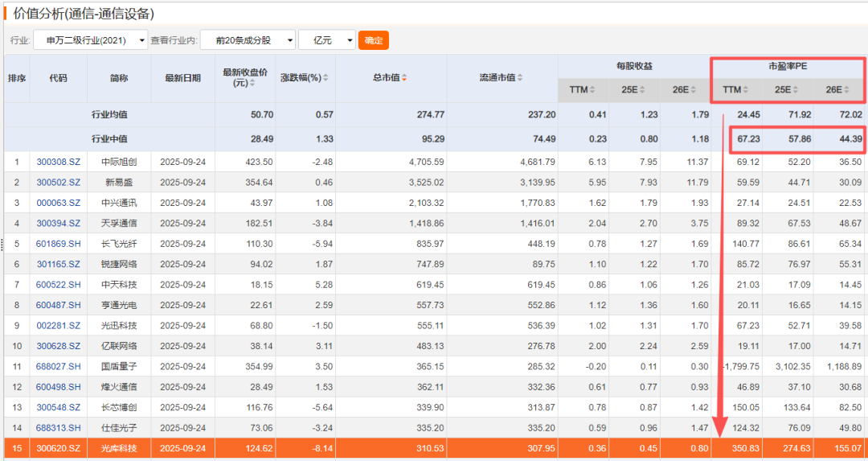Select the name 中际旭创
868x461 pixels.
click(x=119, y=162)
